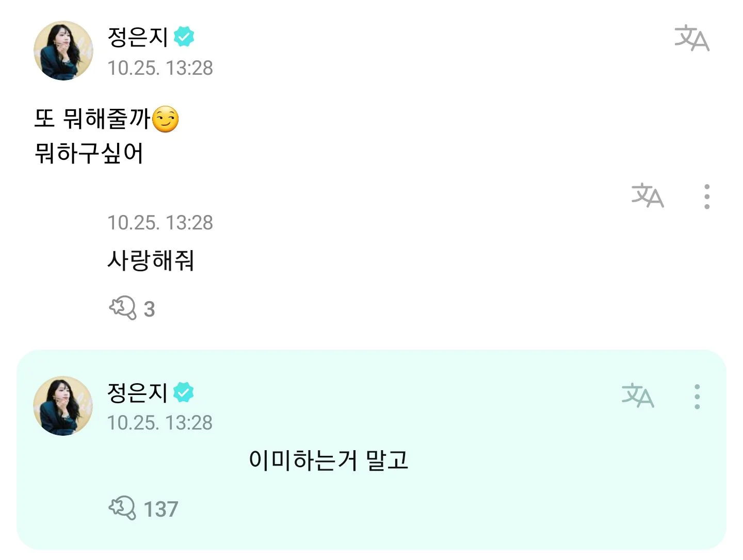Click the save count "137"
This screenshot has height=560, width=743.
(160, 509)
